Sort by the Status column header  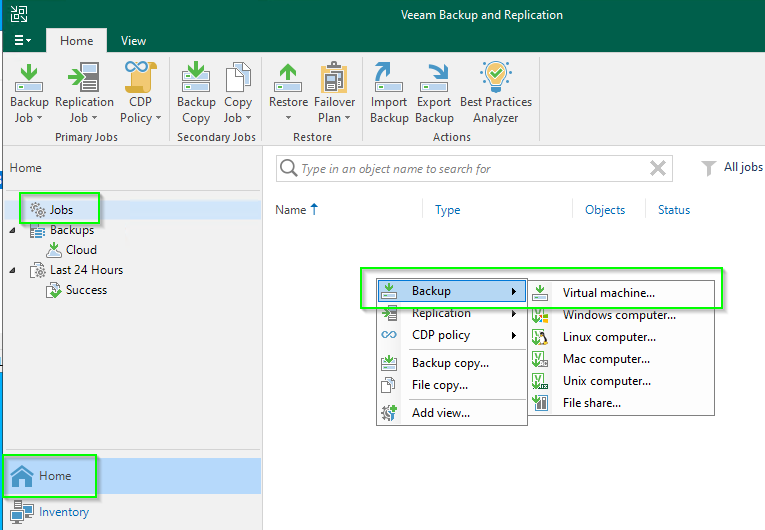coord(674,210)
